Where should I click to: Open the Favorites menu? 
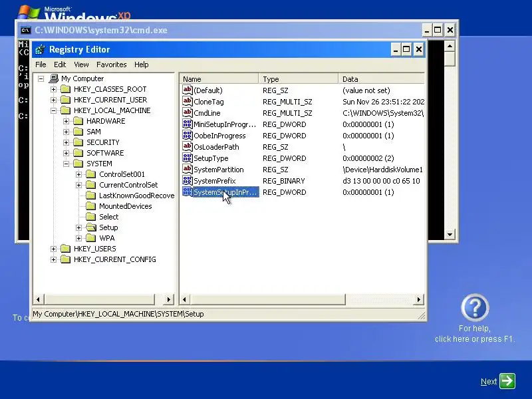111,65
